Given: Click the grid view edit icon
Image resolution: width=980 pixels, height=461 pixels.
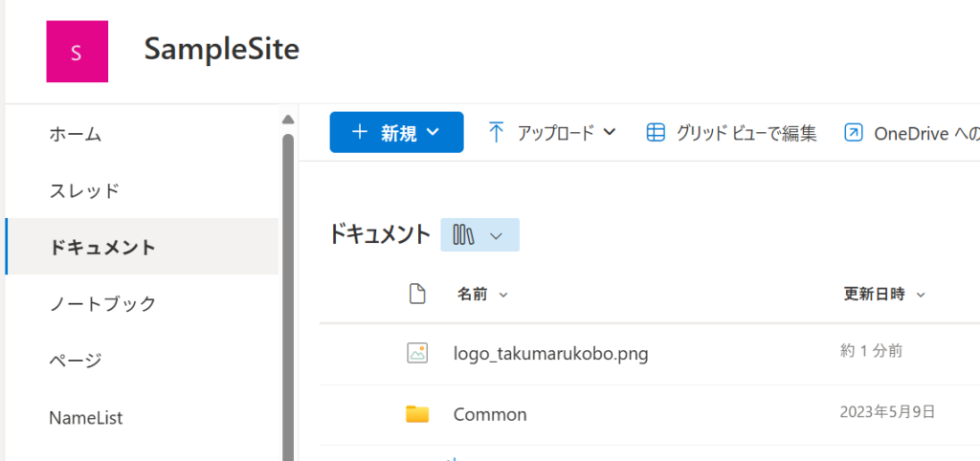Looking at the screenshot, I should tap(656, 133).
